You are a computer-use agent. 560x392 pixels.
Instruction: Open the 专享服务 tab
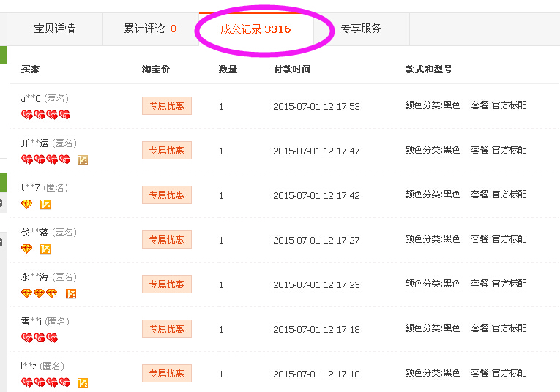pyautogui.click(x=361, y=29)
